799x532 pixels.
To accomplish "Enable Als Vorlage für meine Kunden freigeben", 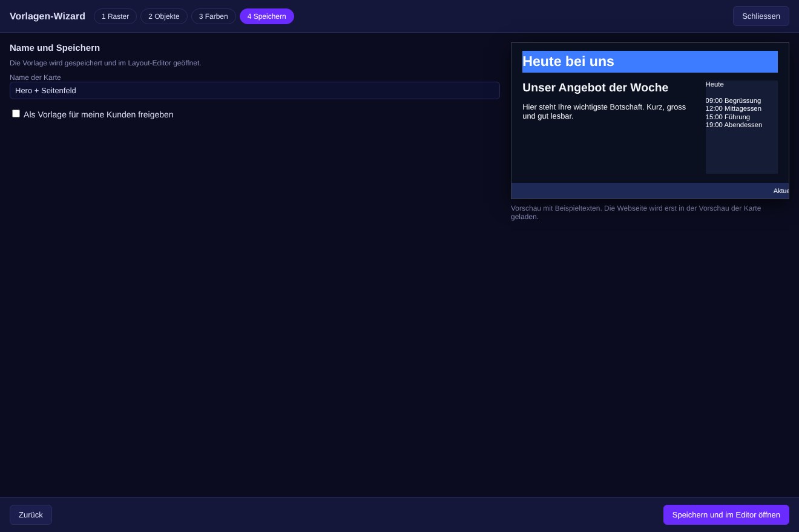I will (x=16, y=114).
